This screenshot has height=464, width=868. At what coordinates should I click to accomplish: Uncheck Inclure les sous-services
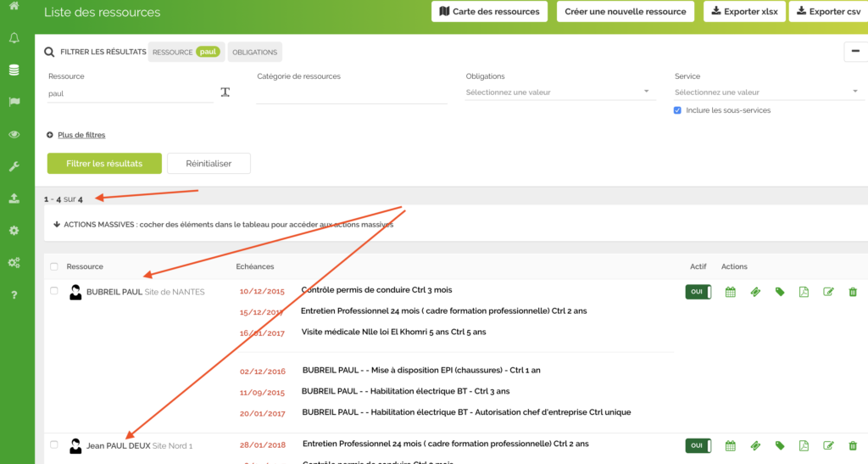[677, 110]
